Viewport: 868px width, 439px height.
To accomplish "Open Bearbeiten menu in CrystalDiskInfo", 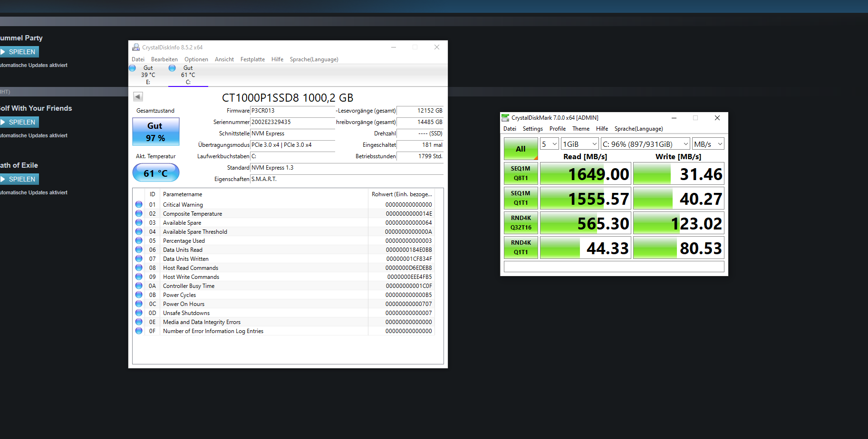I will click(164, 59).
